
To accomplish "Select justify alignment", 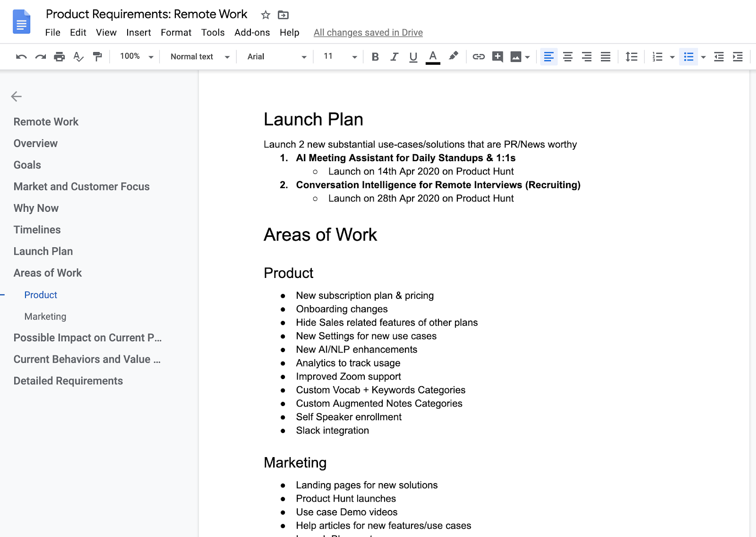I will pyautogui.click(x=605, y=57).
